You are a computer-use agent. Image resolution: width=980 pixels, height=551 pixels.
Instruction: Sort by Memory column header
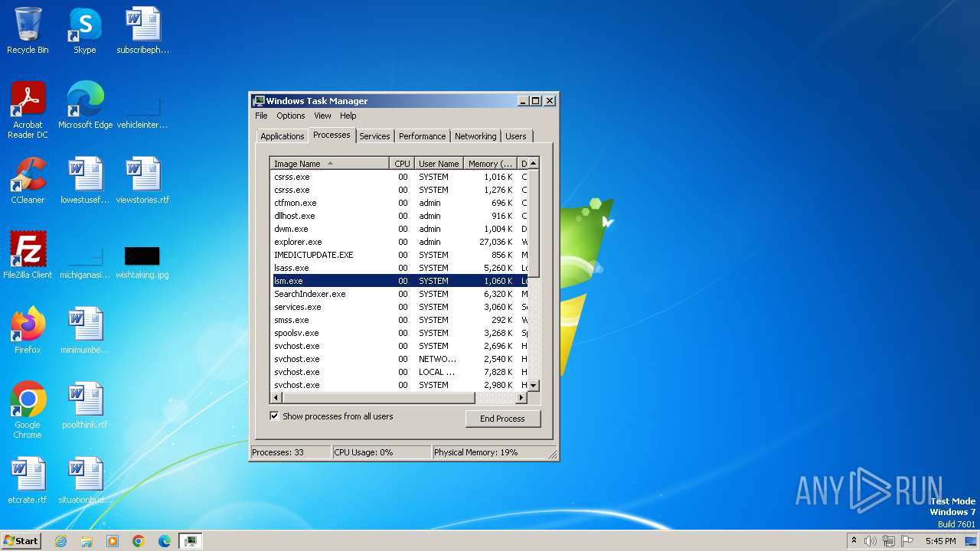[x=491, y=164]
